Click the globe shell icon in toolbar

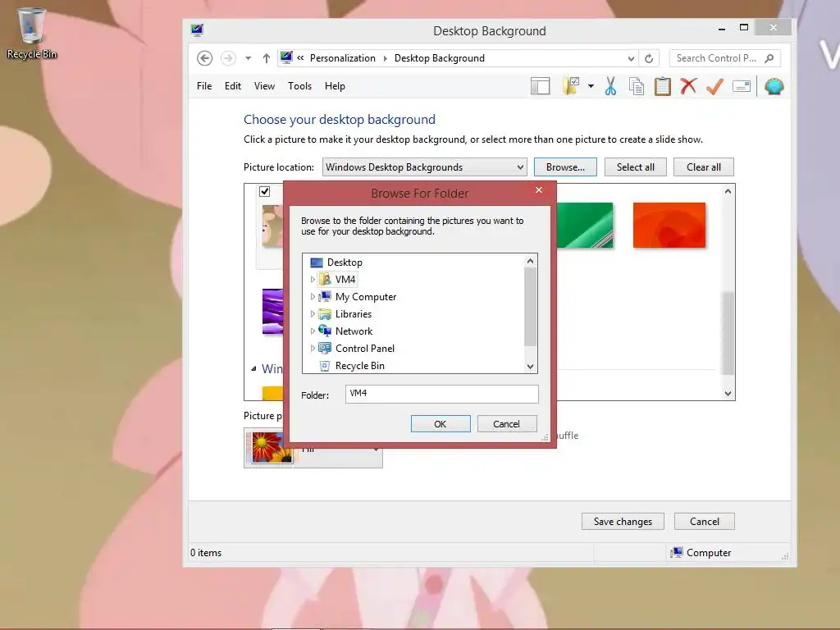tap(774, 86)
